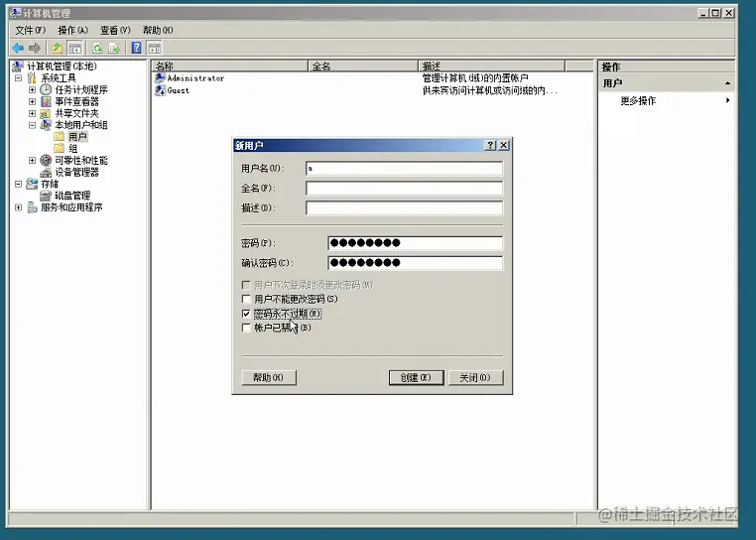The image size is (756, 540).
Task: Click the Forward arrow toolbar icon
Action: point(35,48)
